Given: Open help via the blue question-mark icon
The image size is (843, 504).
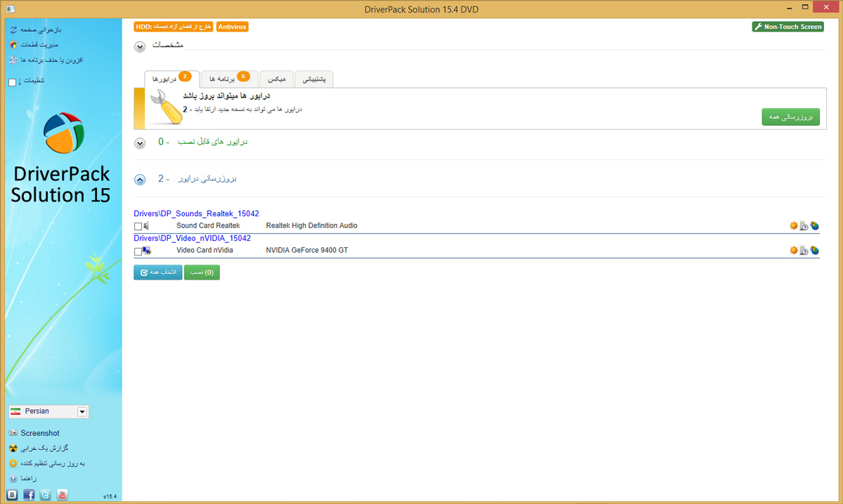Looking at the screenshot, I should pyautogui.click(x=13, y=479).
